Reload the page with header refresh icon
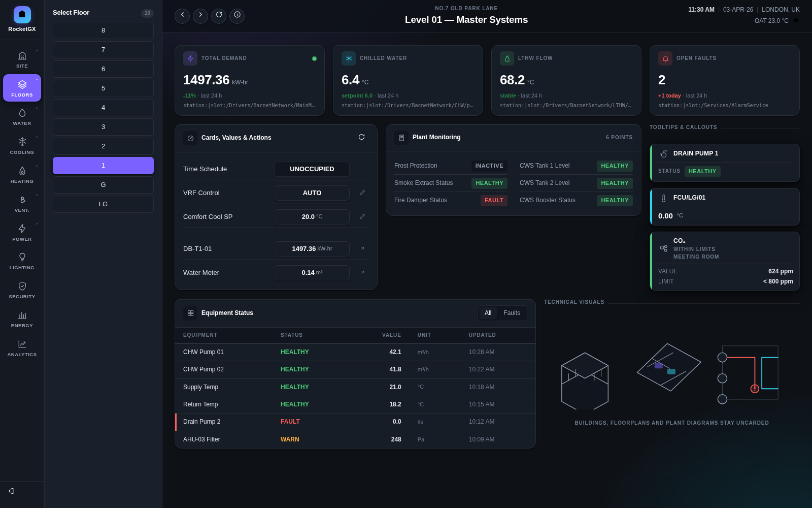 click(x=219, y=16)
